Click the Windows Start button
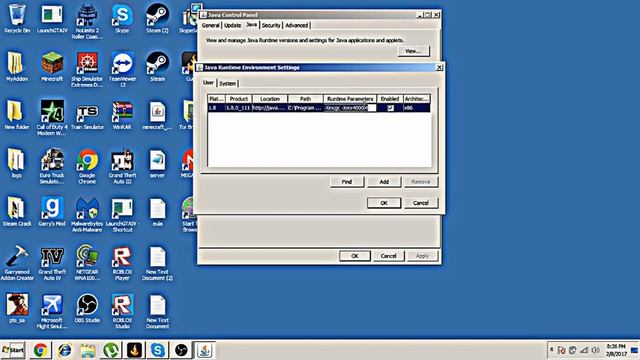Screen dimensions: 640x360 [x=13, y=350]
